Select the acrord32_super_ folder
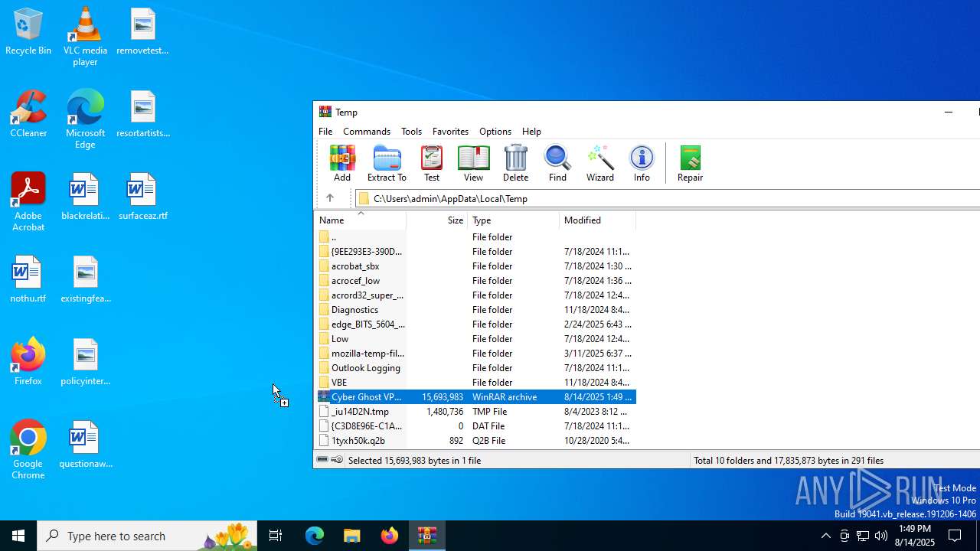Image resolution: width=980 pixels, height=551 pixels. pos(476,295)
